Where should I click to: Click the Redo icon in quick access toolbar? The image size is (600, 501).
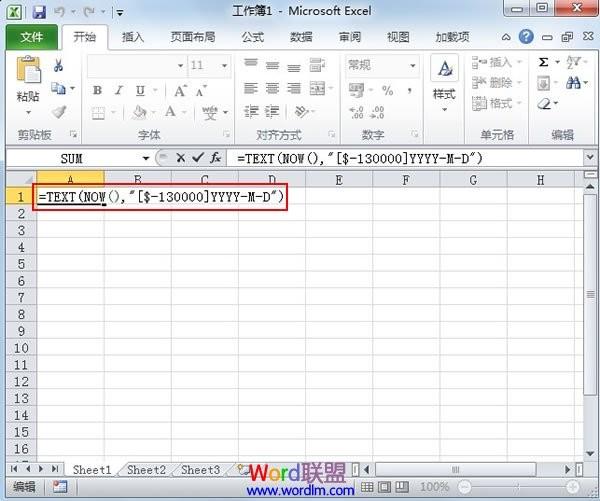coord(89,12)
